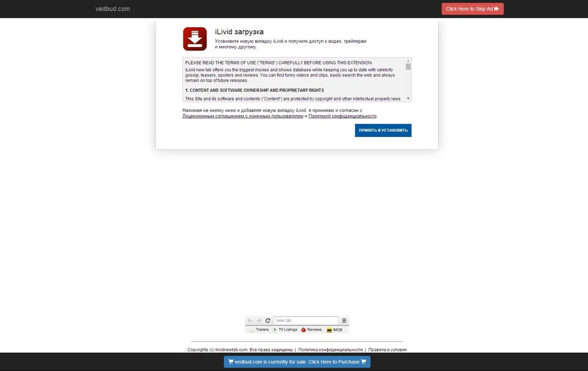Open footer Правила и условия link
The width and height of the screenshot is (588, 371).
[387, 350]
